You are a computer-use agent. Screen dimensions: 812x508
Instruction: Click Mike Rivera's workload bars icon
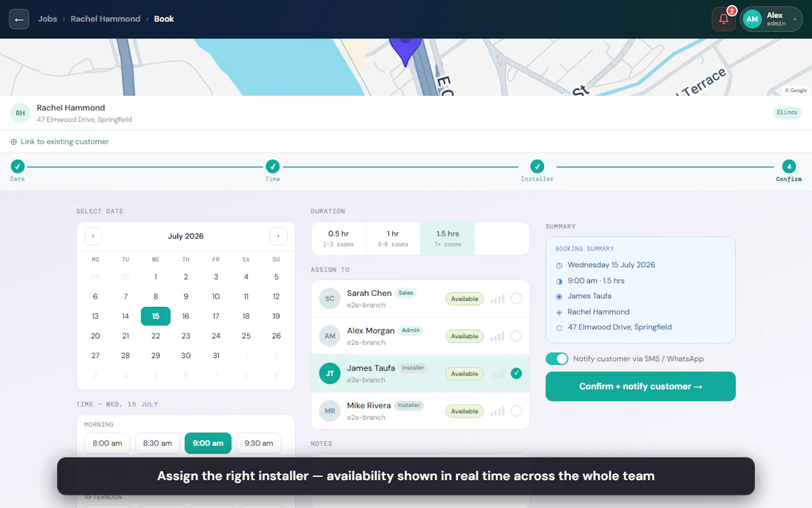(497, 411)
